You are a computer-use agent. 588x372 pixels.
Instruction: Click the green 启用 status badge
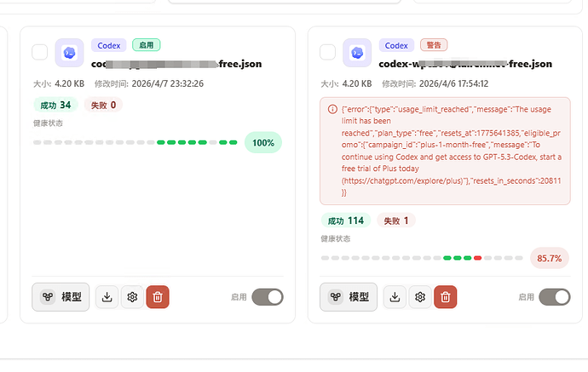tap(147, 45)
